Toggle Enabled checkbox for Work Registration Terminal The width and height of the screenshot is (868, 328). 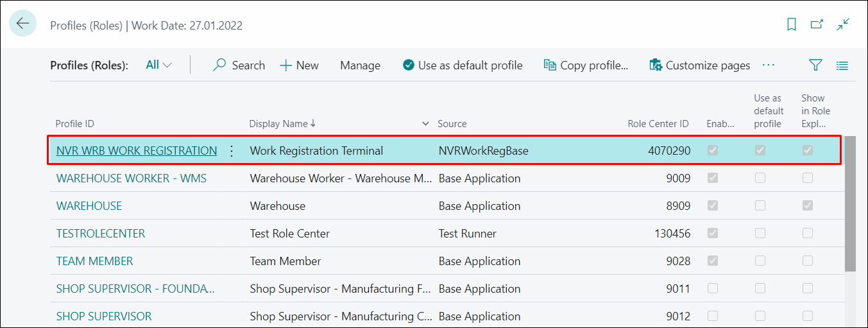[x=713, y=151]
